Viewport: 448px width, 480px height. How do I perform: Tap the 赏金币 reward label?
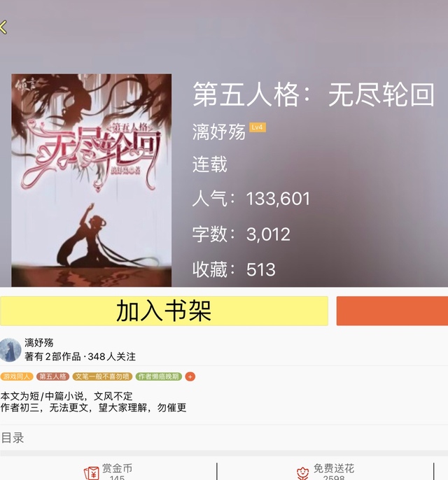click(x=117, y=468)
